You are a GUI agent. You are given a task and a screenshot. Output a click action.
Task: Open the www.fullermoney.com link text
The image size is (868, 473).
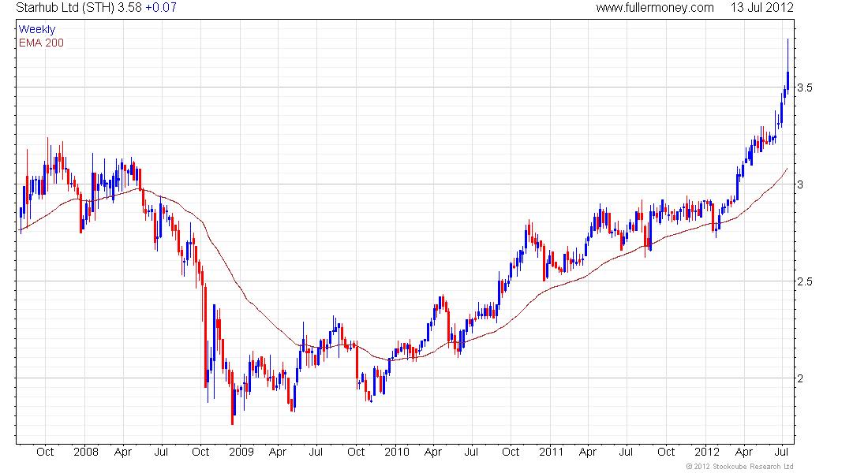click(655, 8)
